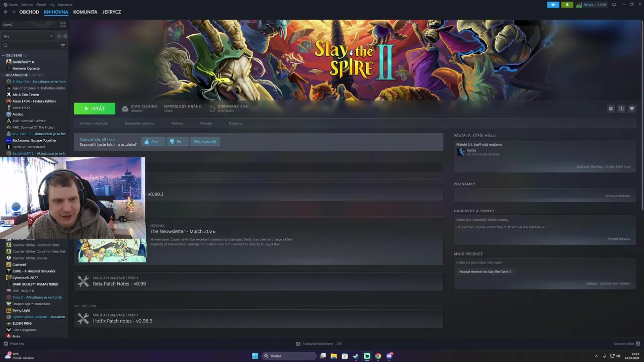This screenshot has height=362, width=644.
Task: Go to the Komunita tab
Action: click(85, 12)
